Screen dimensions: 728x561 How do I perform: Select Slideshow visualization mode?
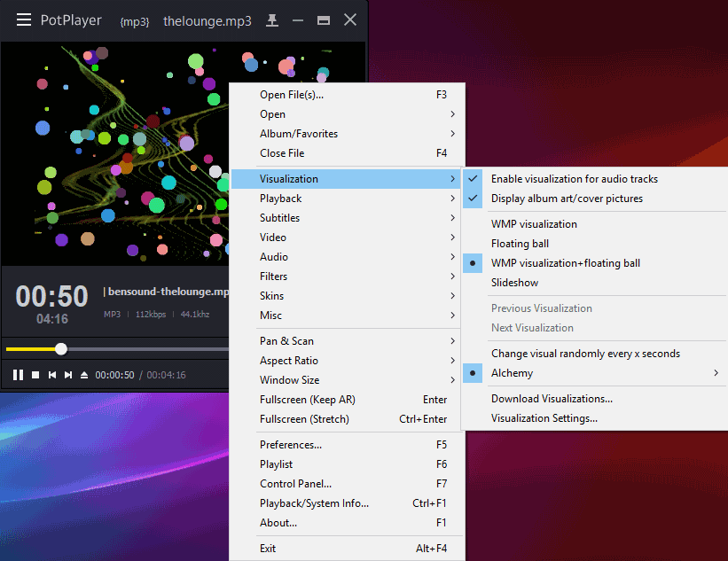click(x=595, y=283)
